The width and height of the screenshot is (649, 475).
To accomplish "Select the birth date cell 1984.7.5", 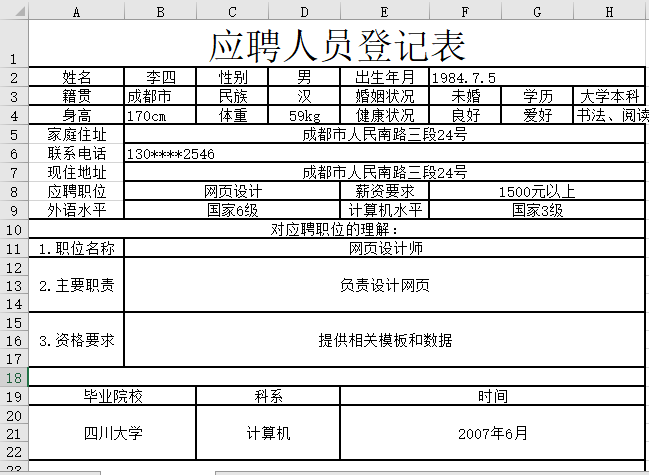I will [536, 77].
